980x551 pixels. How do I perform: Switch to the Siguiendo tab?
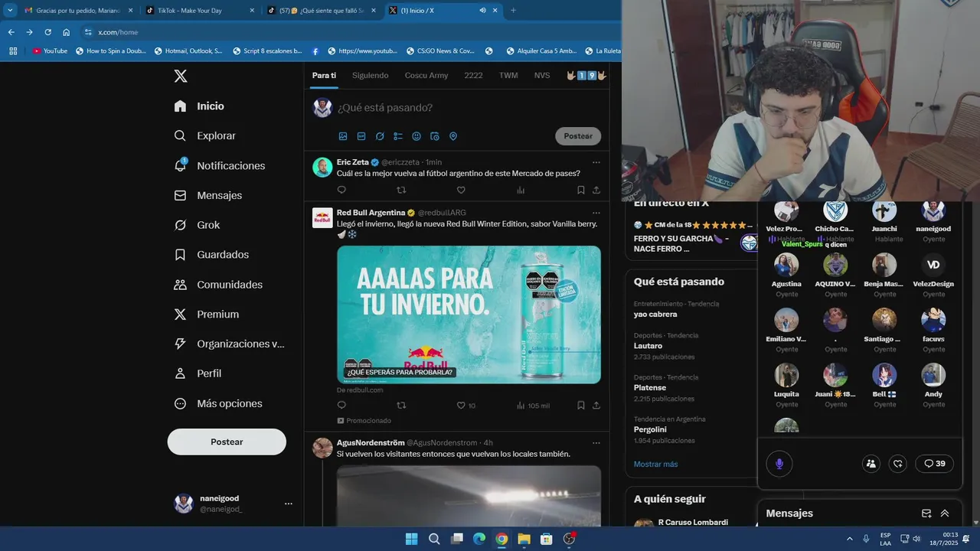pyautogui.click(x=371, y=75)
